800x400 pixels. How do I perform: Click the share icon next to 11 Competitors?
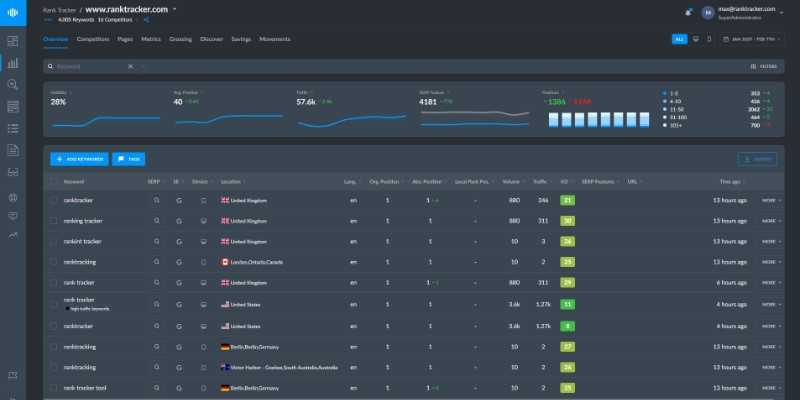146,20
